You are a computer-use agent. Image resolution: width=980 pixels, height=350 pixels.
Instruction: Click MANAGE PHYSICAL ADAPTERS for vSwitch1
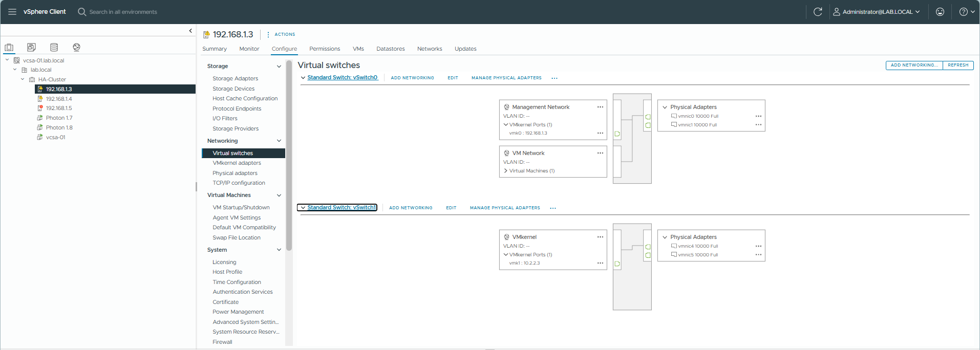coord(505,208)
